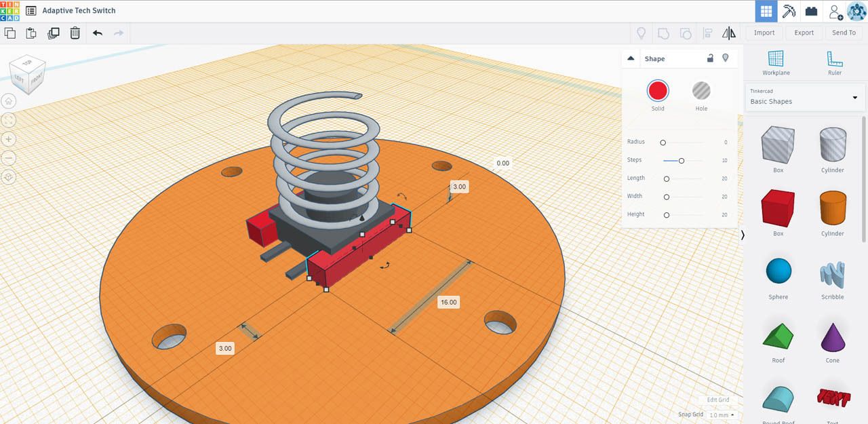Collapse the Shape inspector panel
The width and height of the screenshot is (868, 424).
[630, 58]
